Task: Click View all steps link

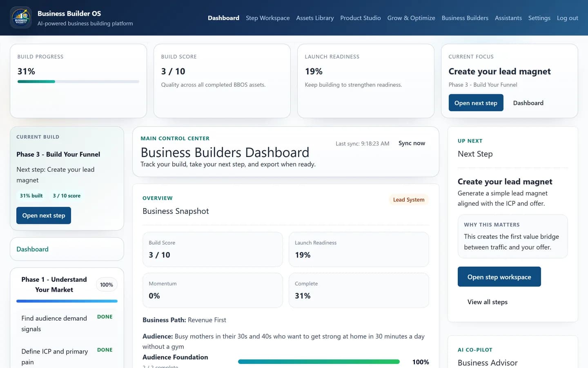Action: [487, 302]
